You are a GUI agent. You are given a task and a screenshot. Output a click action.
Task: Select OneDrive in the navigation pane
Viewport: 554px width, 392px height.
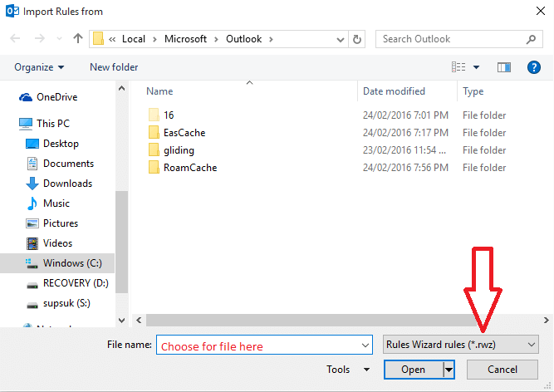56,97
